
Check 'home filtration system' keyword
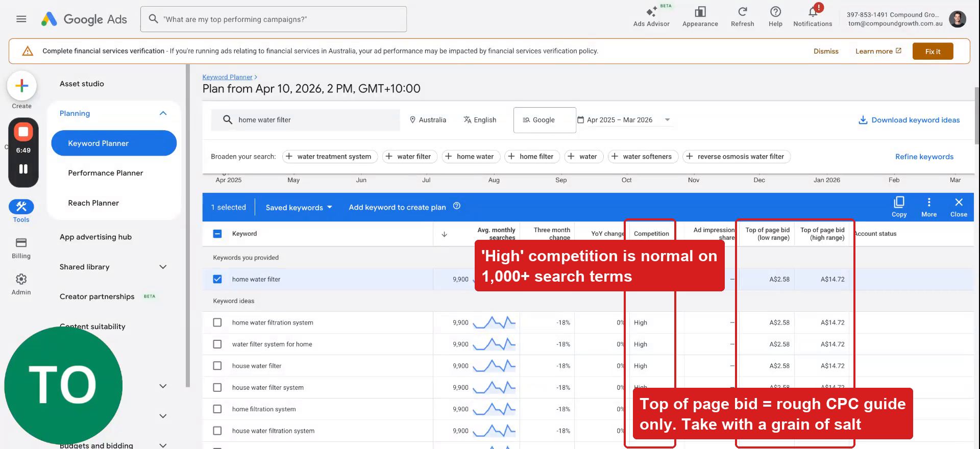(217, 409)
